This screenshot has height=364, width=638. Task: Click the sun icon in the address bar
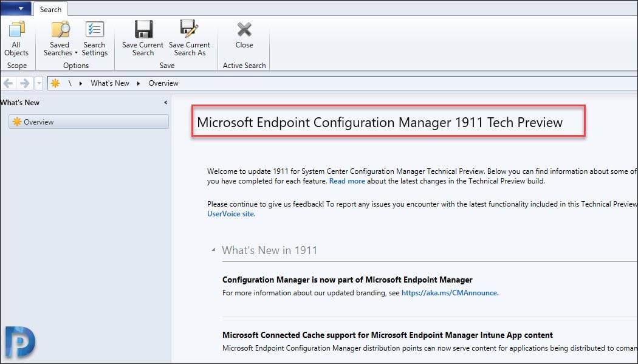55,83
